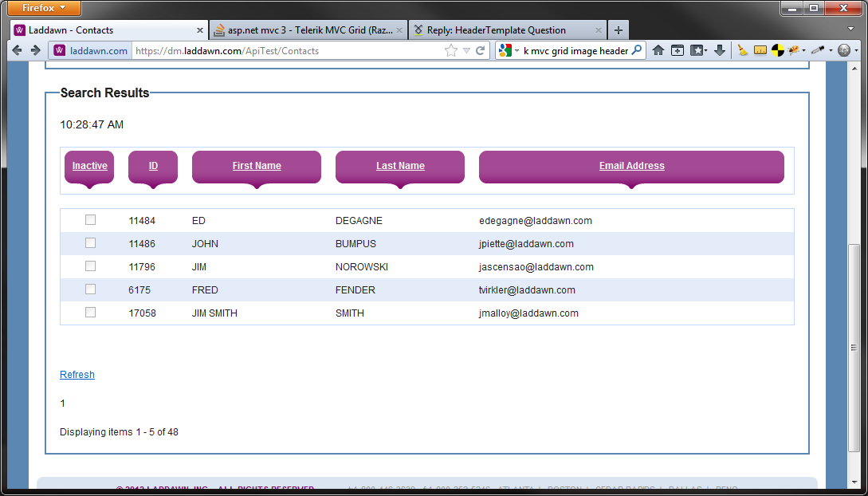
Task: Open the orange Firefox menu button
Action: tap(45, 8)
